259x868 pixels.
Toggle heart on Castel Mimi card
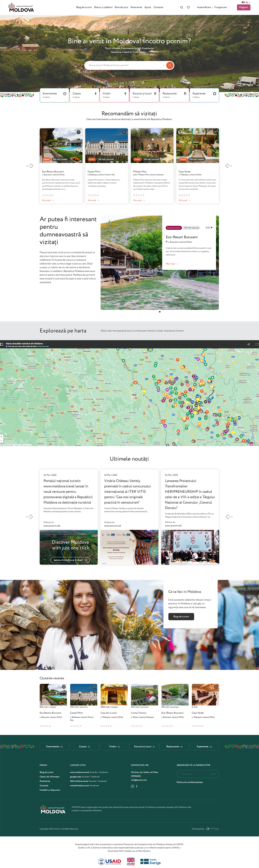[x=124, y=132]
